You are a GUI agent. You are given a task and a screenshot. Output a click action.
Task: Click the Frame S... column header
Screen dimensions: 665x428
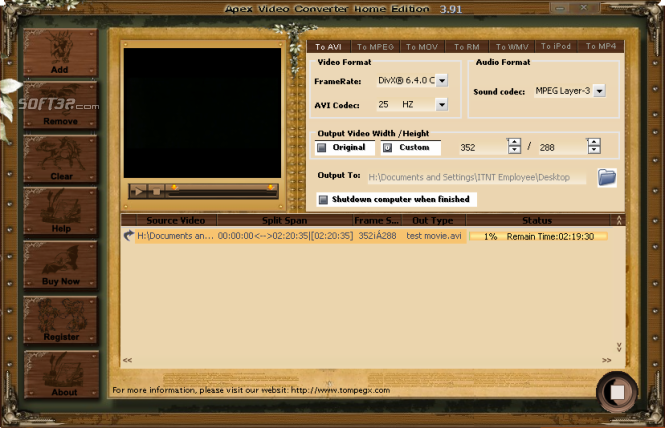[x=377, y=220]
